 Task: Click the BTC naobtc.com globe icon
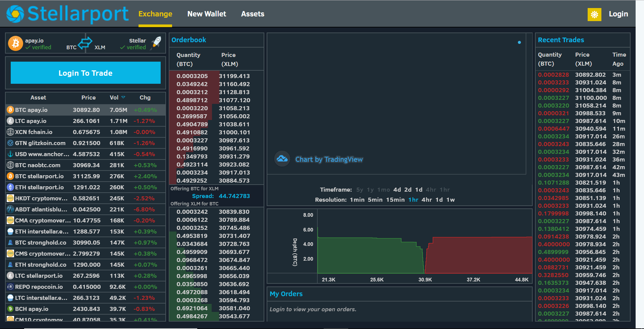(x=10, y=165)
